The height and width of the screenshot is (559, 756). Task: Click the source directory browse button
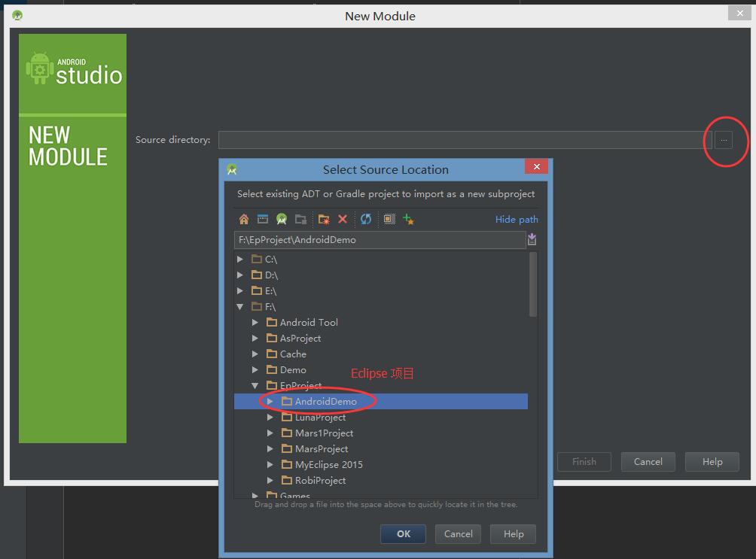[723, 140]
